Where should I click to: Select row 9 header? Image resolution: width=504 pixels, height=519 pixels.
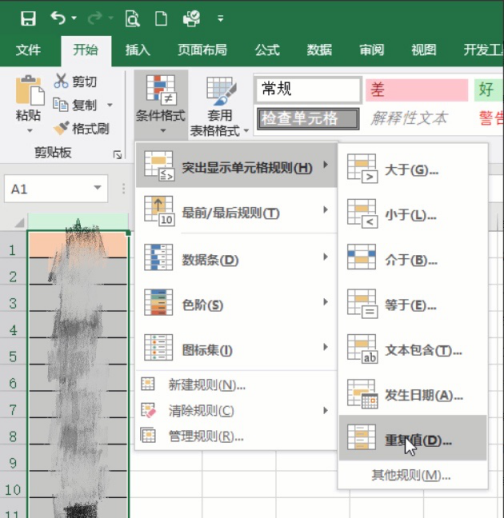(x=13, y=463)
